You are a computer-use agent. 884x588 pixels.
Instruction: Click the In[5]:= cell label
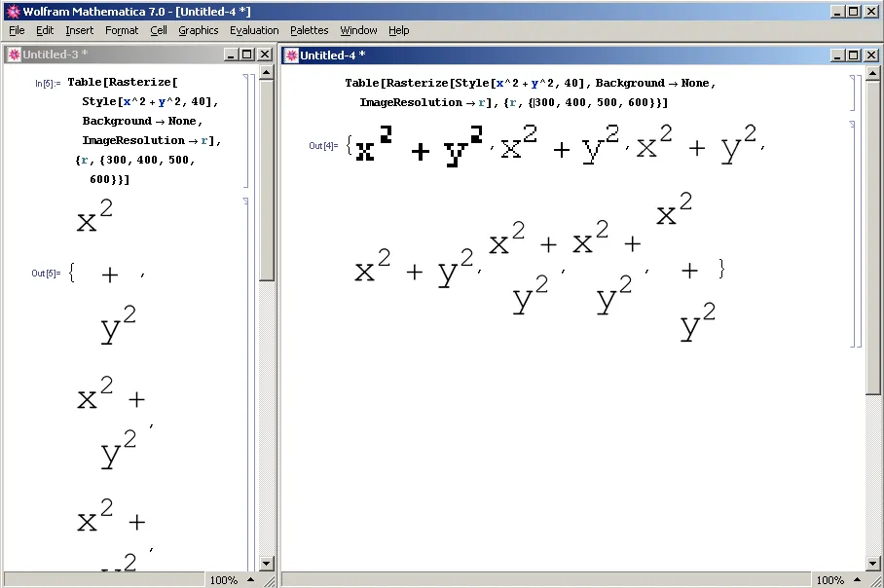(x=48, y=84)
